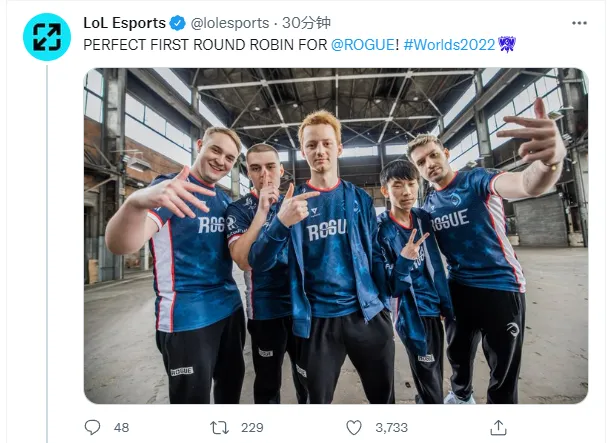The width and height of the screenshot is (607, 443).
Task: Enlarge the Rogue team photo
Action: click(x=336, y=236)
